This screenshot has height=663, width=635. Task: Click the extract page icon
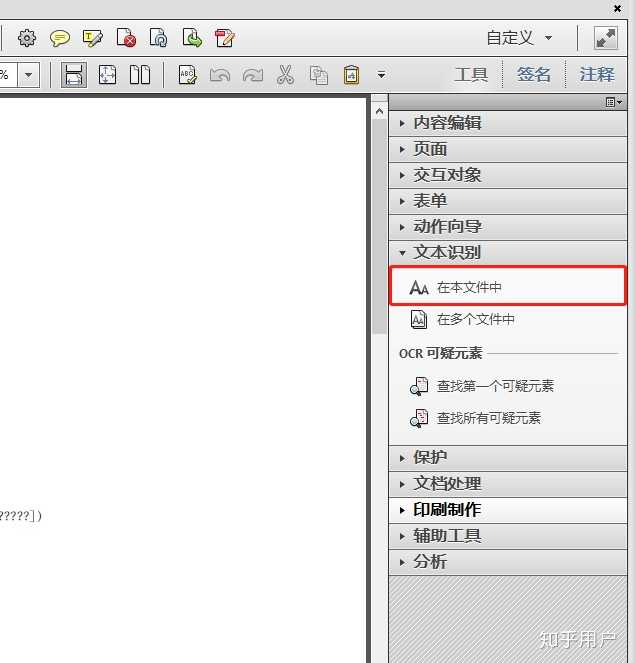click(192, 38)
